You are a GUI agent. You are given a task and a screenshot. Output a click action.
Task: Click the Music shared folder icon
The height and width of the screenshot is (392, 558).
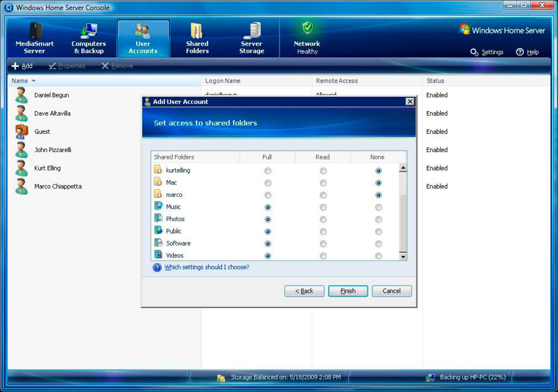[158, 206]
